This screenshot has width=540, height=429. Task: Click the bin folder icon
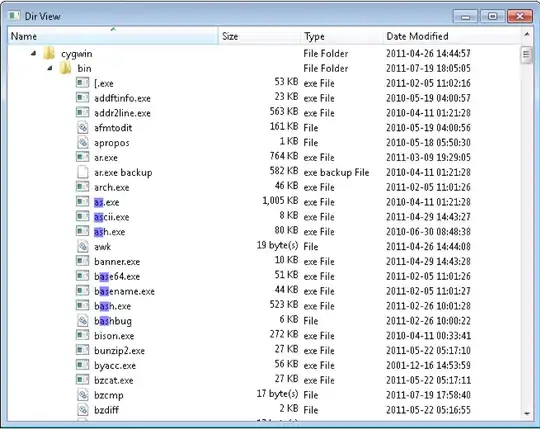click(65, 68)
